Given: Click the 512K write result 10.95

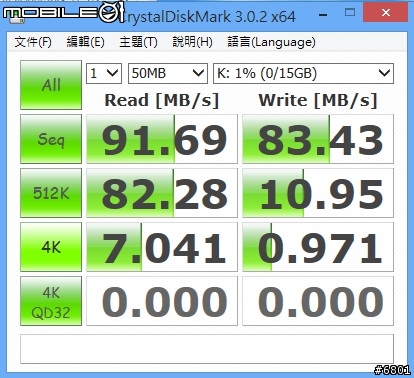Looking at the screenshot, I should click(x=318, y=193).
